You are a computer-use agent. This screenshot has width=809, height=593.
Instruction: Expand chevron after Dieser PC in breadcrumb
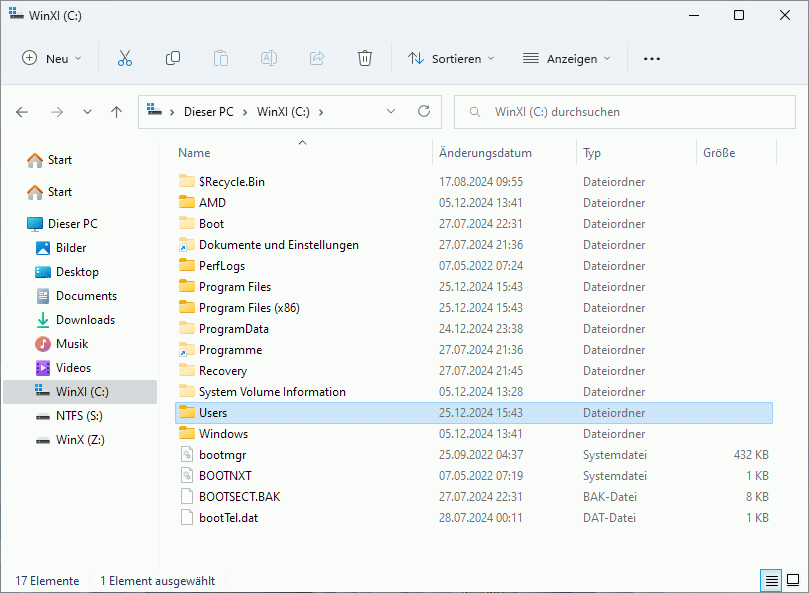(x=245, y=112)
